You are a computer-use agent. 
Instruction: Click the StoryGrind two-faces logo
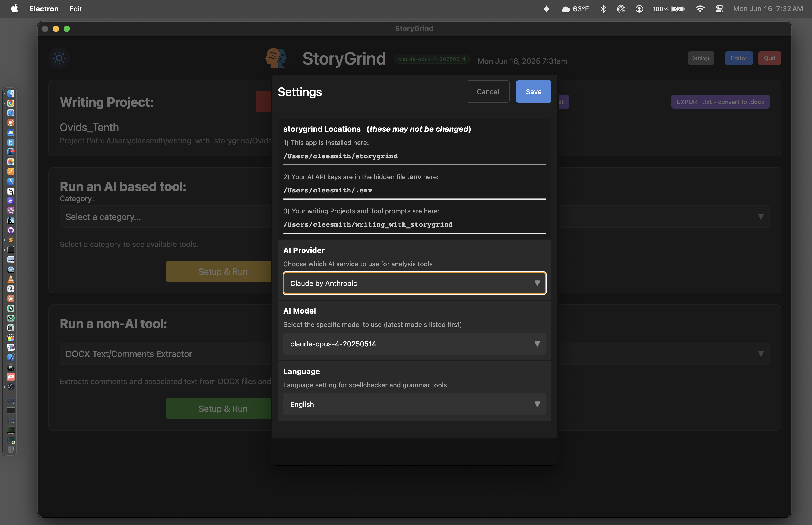pos(276,58)
